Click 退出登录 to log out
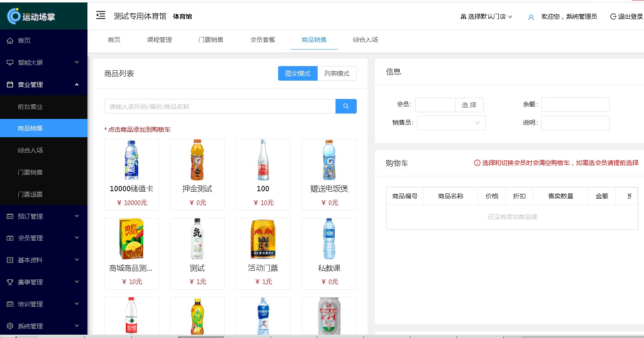Screen dimensions: 644x338 click(x=627, y=17)
